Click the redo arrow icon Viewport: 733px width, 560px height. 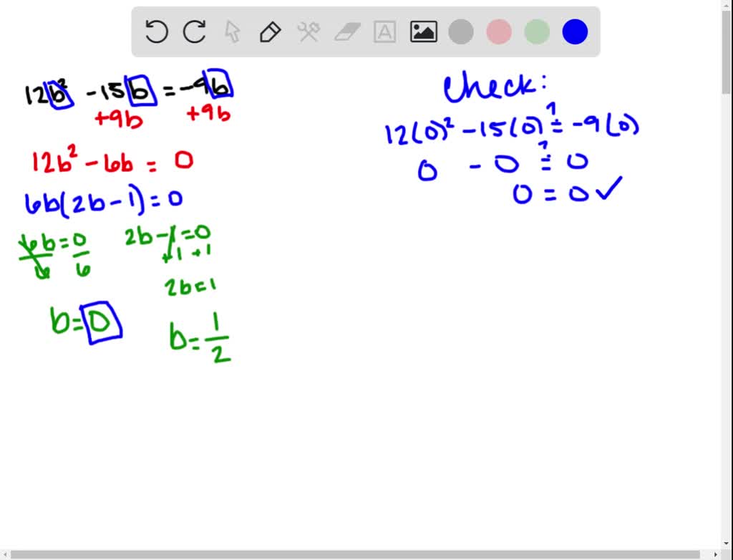pyautogui.click(x=194, y=32)
